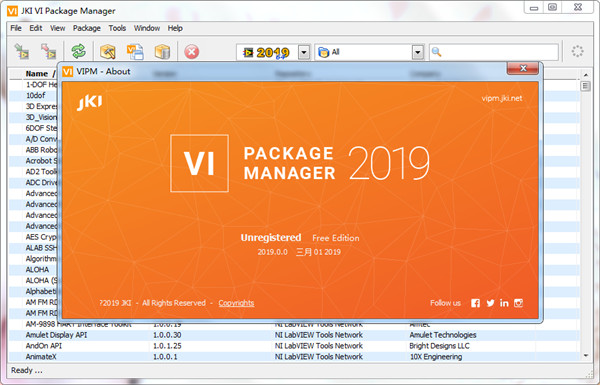Close the VIPM About dialog
This screenshot has height=385, width=600.
[x=523, y=69]
